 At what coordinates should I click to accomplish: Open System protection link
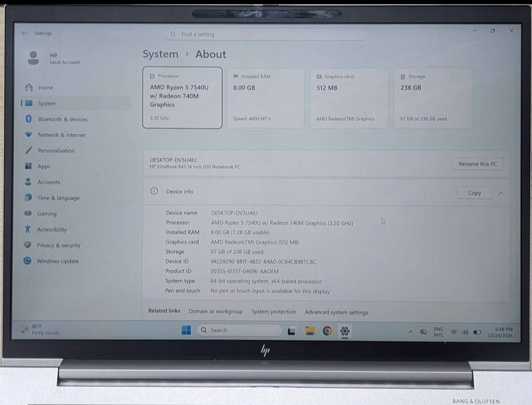point(274,312)
